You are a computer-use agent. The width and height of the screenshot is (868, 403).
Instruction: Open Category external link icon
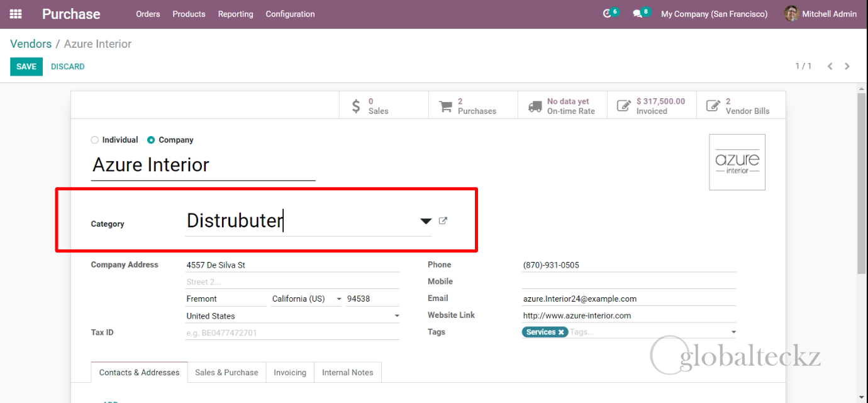coord(443,221)
